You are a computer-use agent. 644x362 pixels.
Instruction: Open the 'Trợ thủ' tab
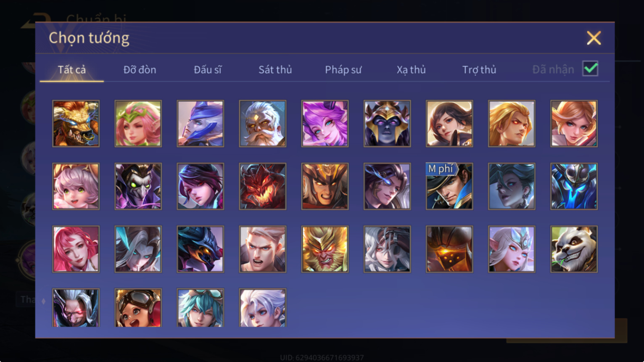(479, 70)
